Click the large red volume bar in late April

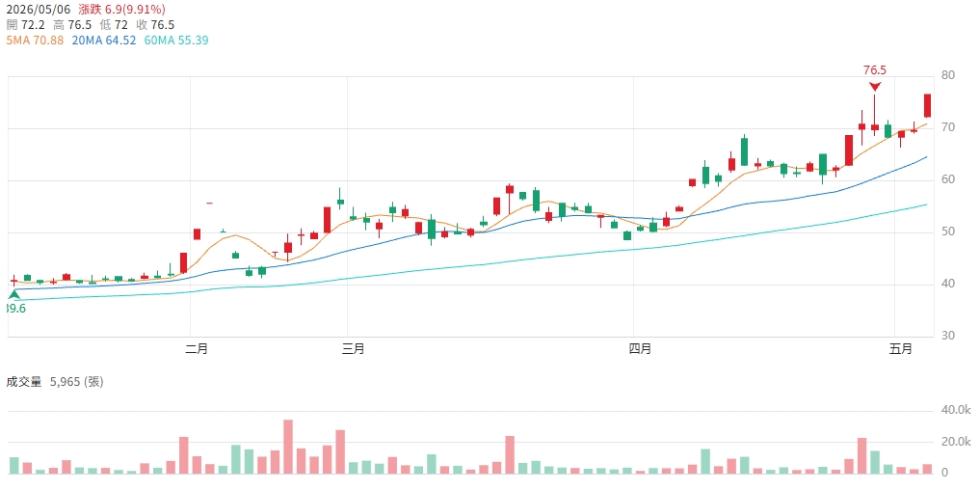(x=861, y=455)
